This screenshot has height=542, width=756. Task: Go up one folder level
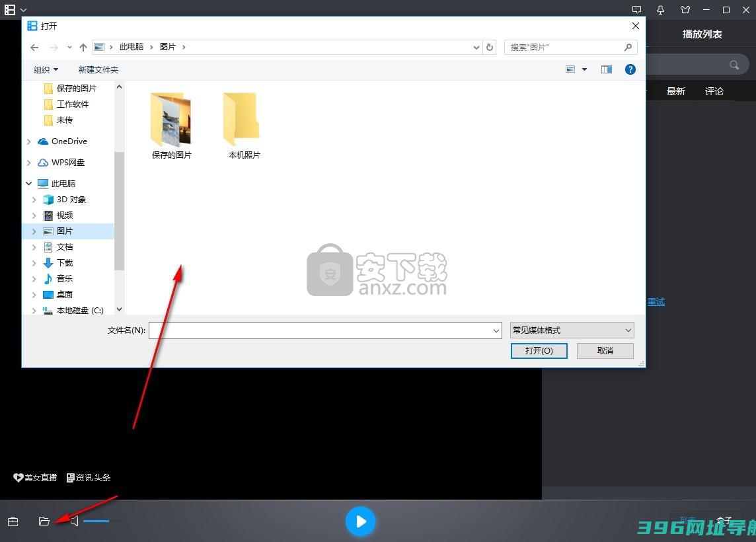(x=83, y=47)
